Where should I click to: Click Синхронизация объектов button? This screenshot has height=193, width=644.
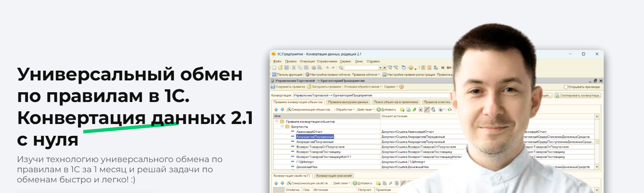click(x=309, y=110)
